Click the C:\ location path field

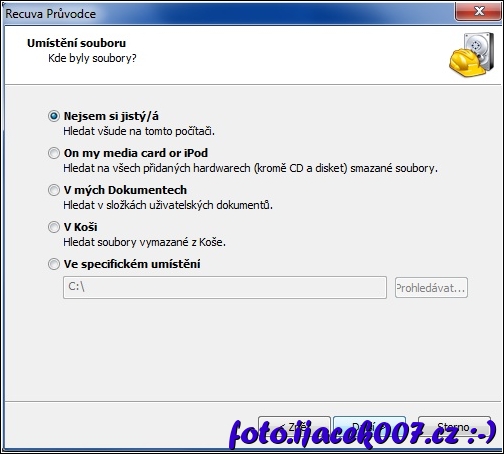pyautogui.click(x=225, y=287)
